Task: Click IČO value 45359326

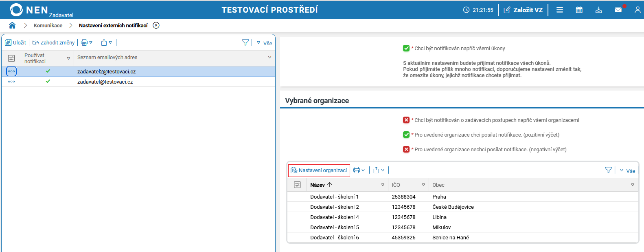Action: pos(403,237)
